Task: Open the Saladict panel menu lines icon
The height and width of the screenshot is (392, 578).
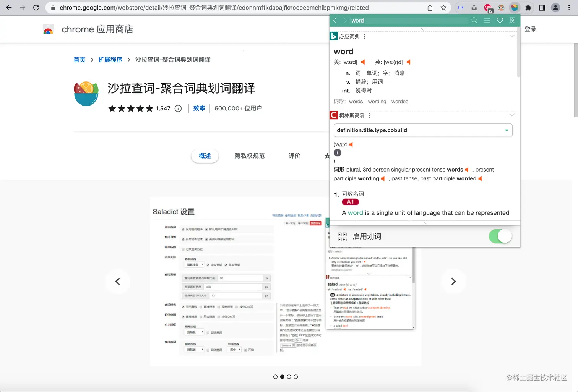Action: coord(487,21)
